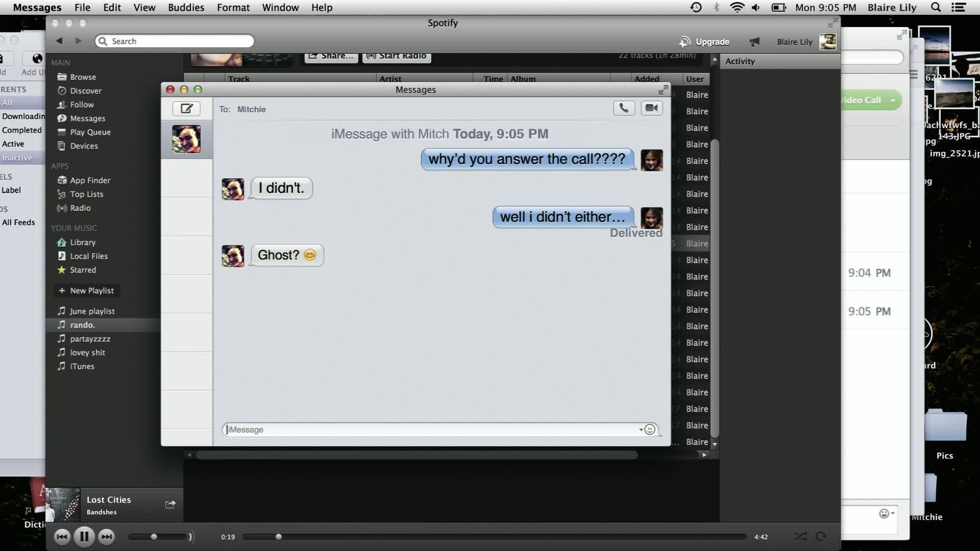Click the share icon beside Lost Cities
The image size is (980, 551).
pyautogui.click(x=170, y=505)
